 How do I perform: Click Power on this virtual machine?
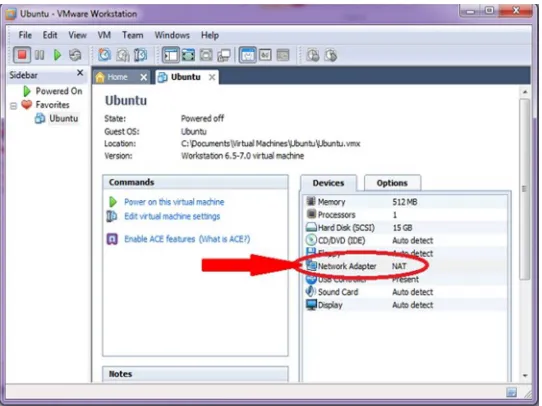click(174, 202)
